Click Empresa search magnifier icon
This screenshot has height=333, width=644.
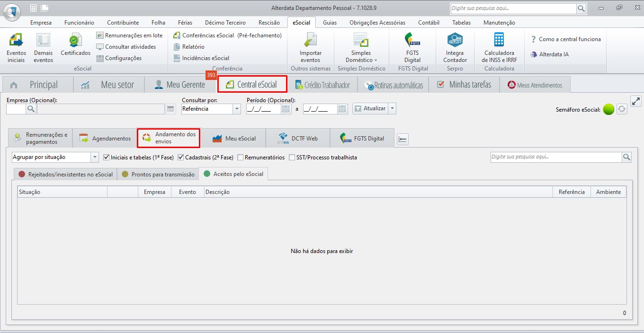click(31, 109)
